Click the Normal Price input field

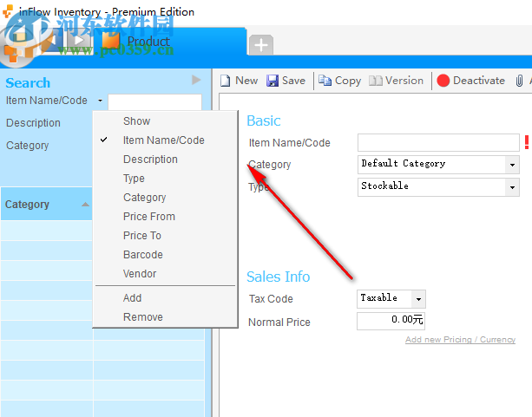click(391, 321)
